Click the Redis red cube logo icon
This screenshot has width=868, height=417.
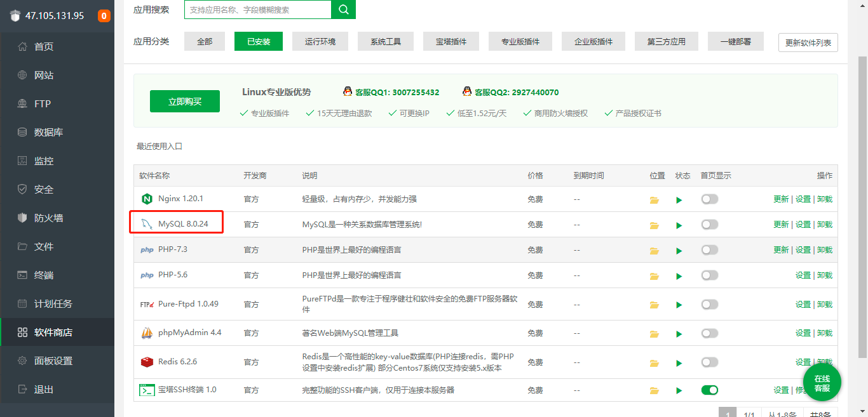click(x=147, y=362)
